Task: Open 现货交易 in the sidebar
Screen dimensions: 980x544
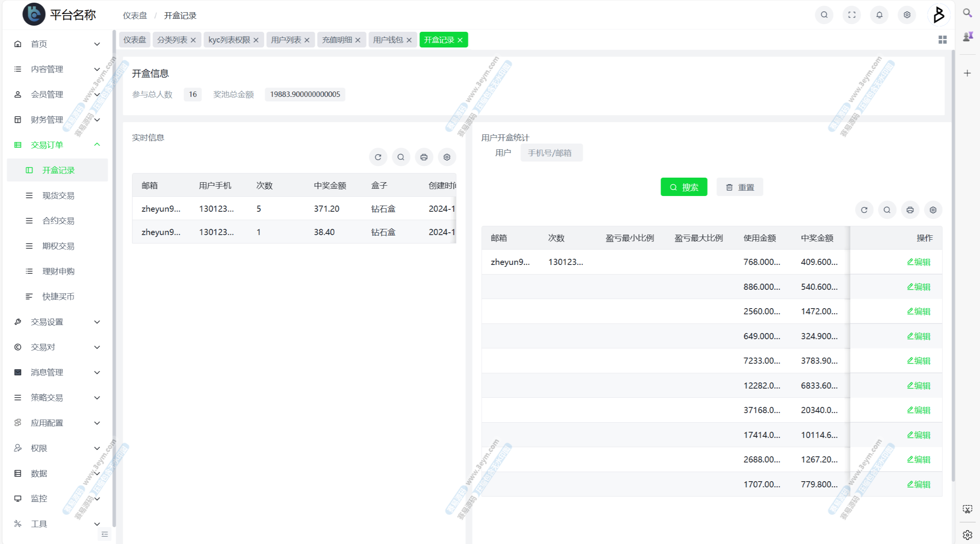Action: (58, 196)
